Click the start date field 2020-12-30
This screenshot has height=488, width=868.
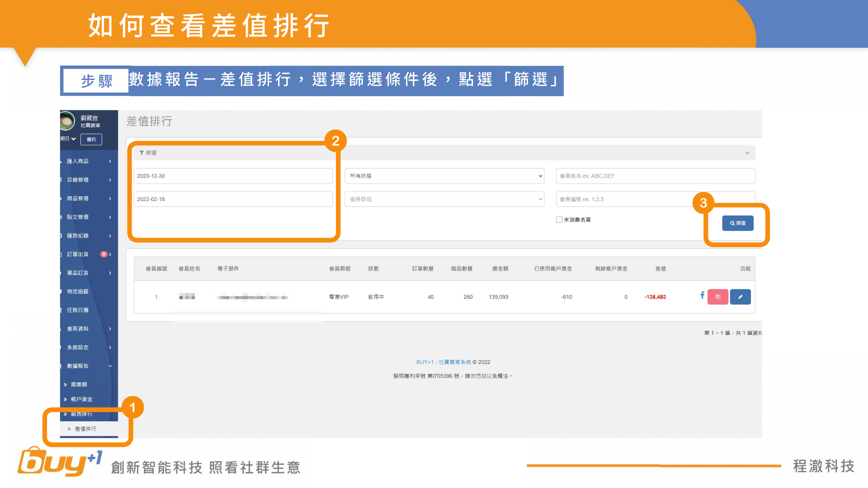tap(233, 176)
